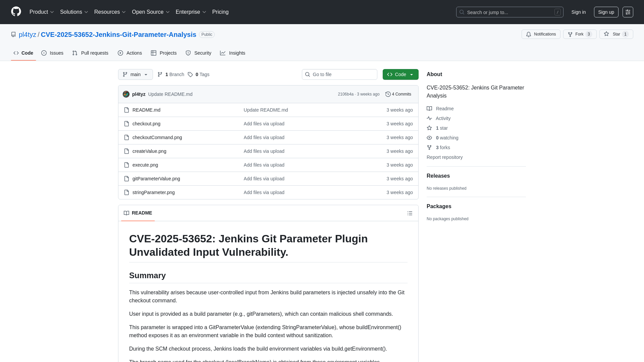
Task: Focus the Go to file input
Action: tap(339, 74)
